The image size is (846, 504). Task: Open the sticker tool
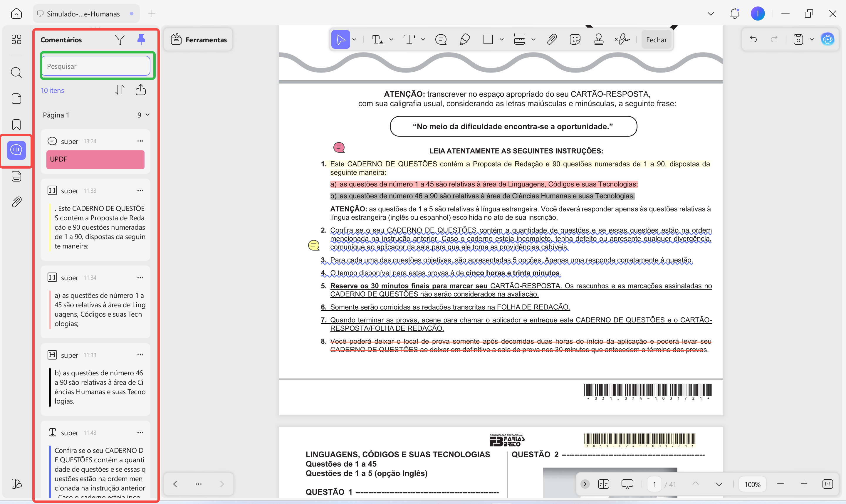click(x=575, y=40)
